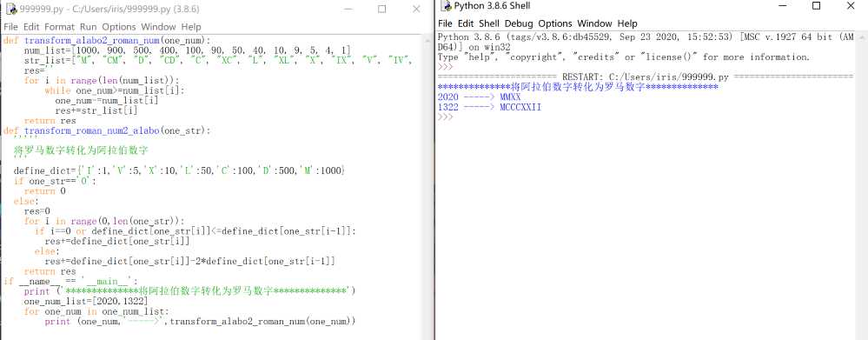This screenshot has width=868, height=340.
Task: Open Help menu in editor window
Action: pos(191,27)
